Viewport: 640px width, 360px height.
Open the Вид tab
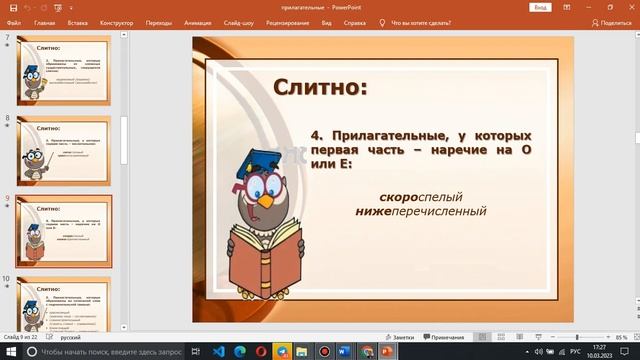tap(326, 23)
